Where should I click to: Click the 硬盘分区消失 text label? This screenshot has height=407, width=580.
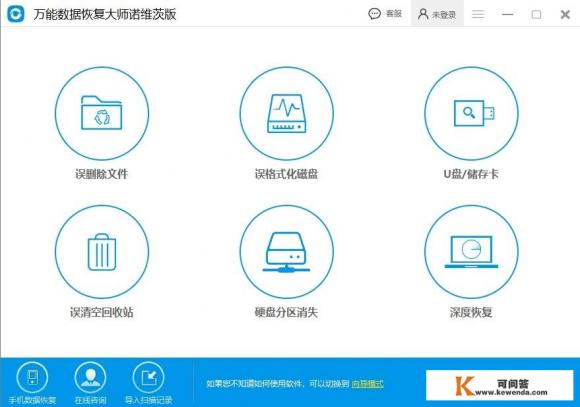[286, 312]
